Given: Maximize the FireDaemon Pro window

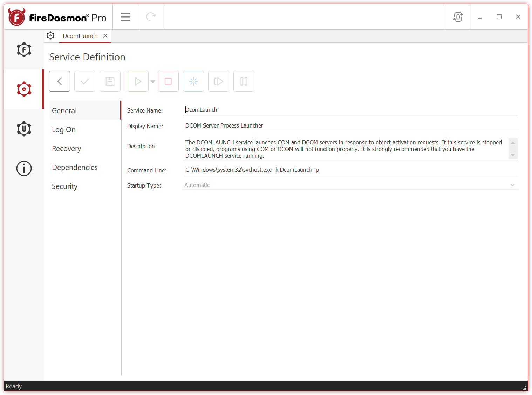Looking at the screenshot, I should pyautogui.click(x=499, y=17).
